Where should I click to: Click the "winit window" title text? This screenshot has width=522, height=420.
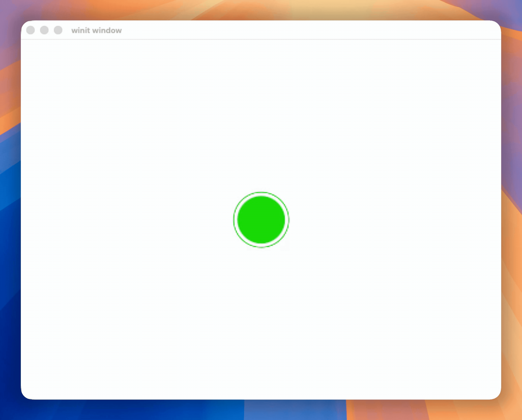tap(96, 31)
